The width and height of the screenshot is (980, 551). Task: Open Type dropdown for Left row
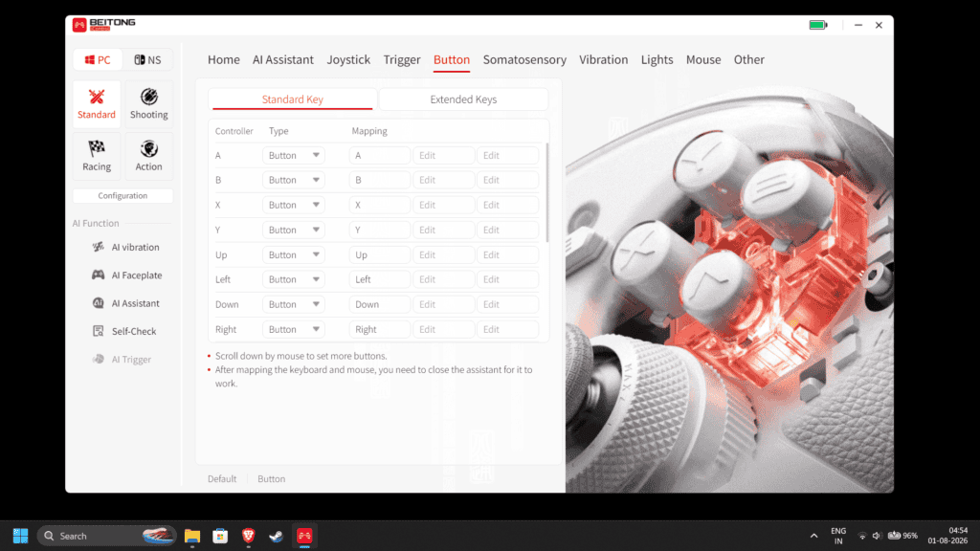[293, 279]
